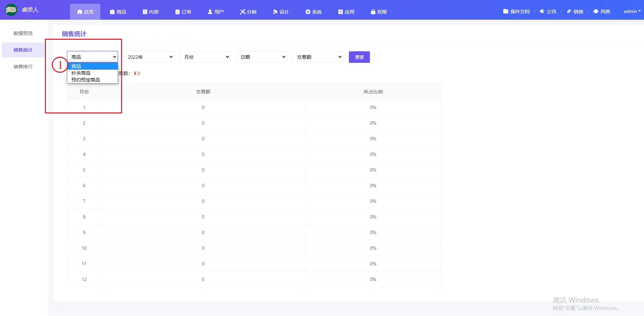Screen dimensions: 644x316
Task: Open the 订单 navigation clipboard icon
Action: (177, 12)
